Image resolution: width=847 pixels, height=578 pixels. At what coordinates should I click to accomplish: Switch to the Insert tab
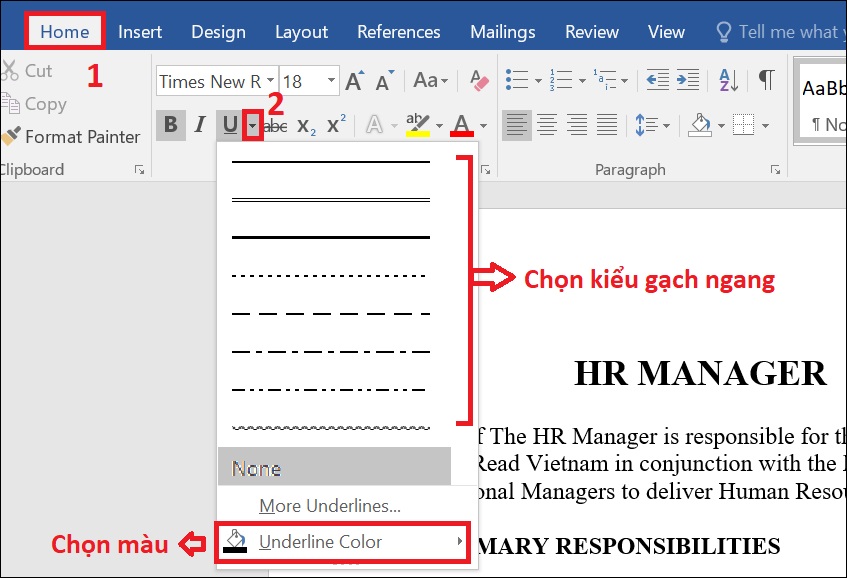point(140,32)
